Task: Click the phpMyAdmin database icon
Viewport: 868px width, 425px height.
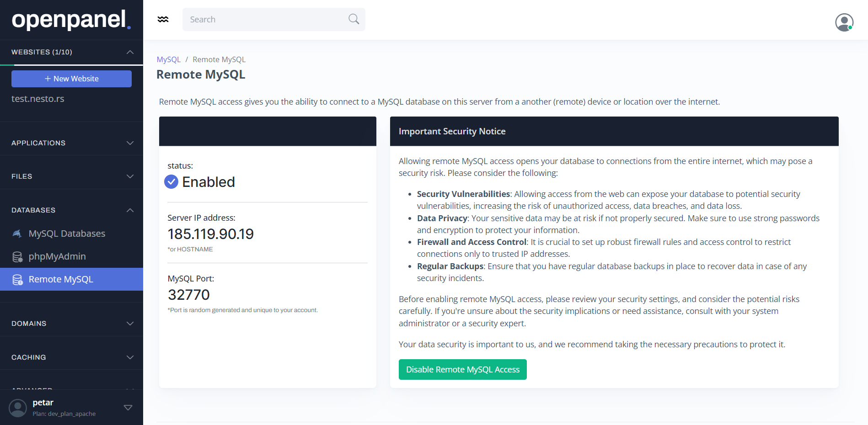Action: coord(17,257)
